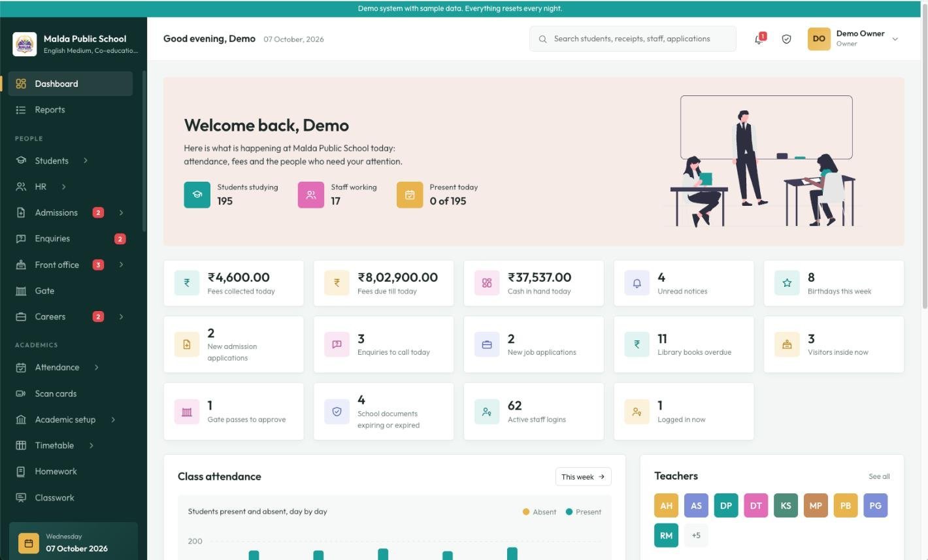
Task: Click the Cash in hand today icon
Action: [x=487, y=283]
